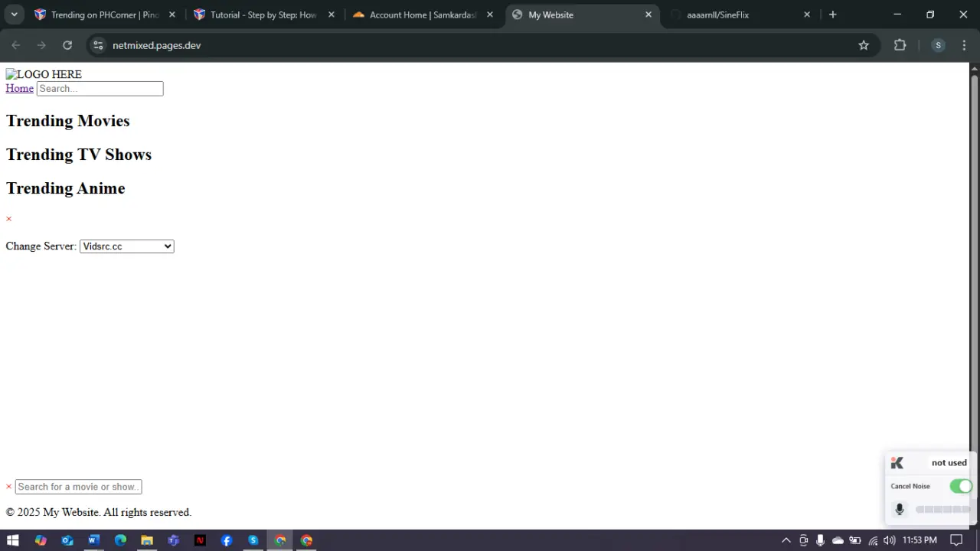Open the tab search dropdown arrow

[14, 15]
